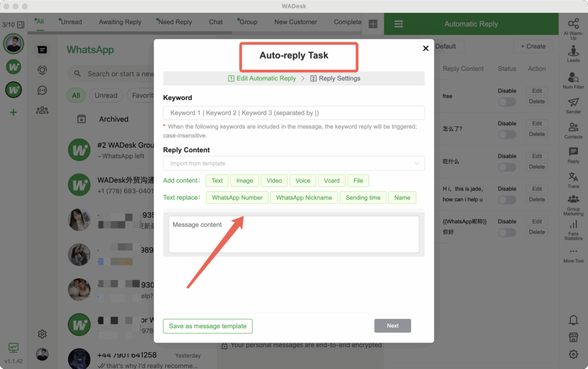Open the Import from template dropdown
The width and height of the screenshot is (588, 369).
[293, 163]
